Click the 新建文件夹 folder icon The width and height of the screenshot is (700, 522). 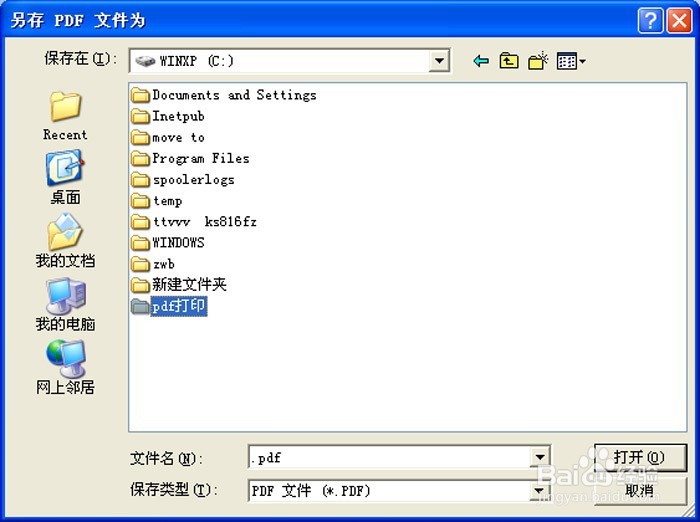[x=140, y=285]
